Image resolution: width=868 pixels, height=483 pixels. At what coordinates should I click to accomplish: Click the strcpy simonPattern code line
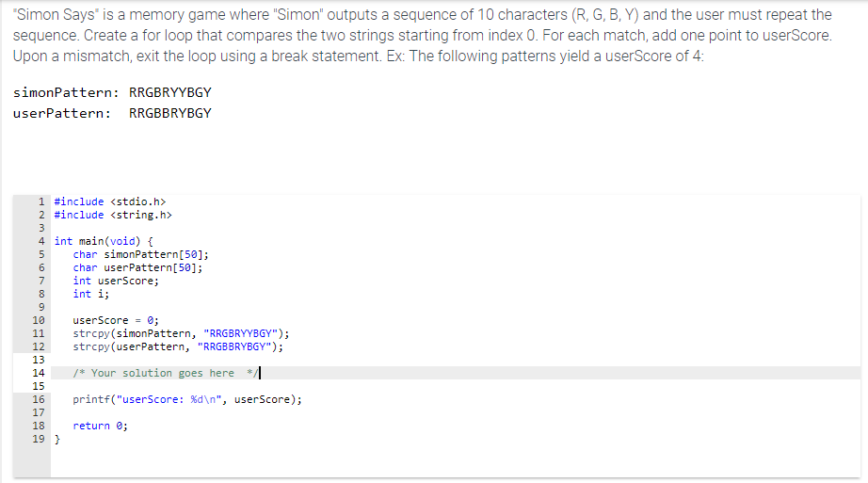pos(181,333)
